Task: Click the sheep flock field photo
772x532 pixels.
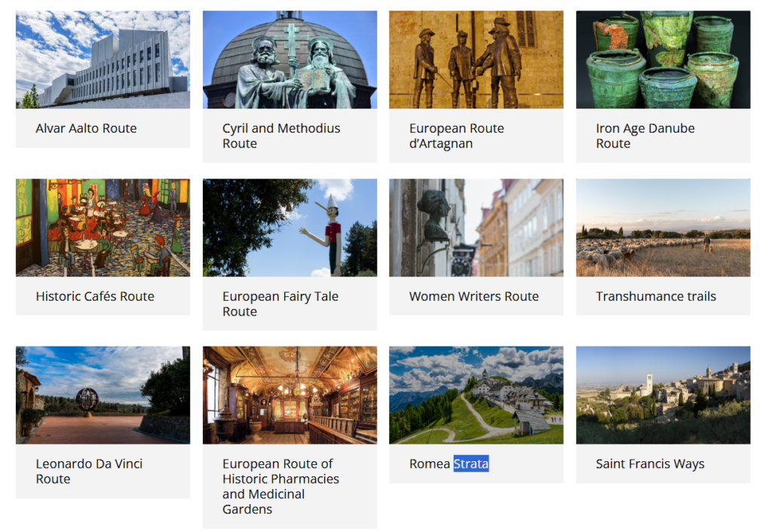Action: click(x=663, y=228)
